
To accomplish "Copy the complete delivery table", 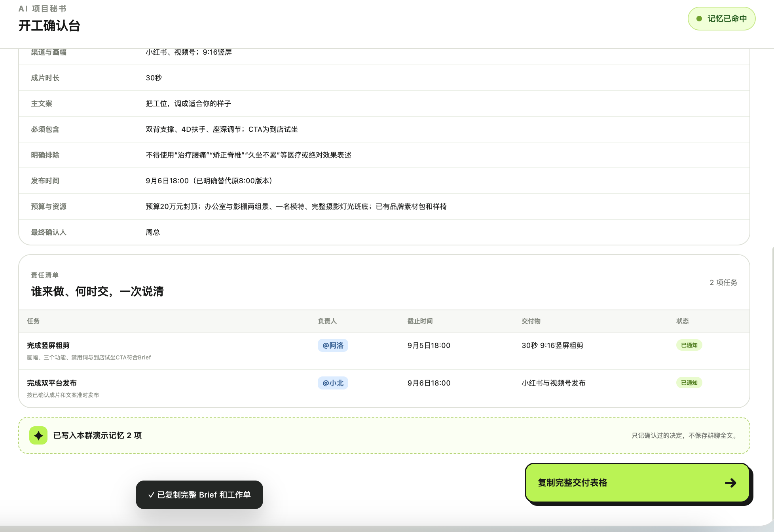I will click(x=637, y=483).
